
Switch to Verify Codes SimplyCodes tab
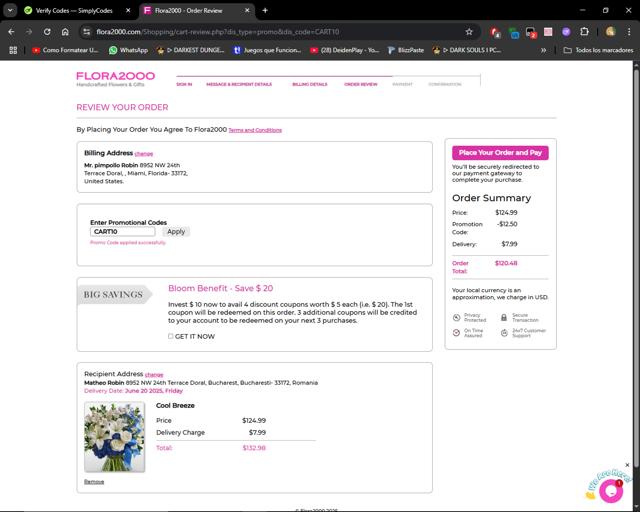tap(74, 11)
